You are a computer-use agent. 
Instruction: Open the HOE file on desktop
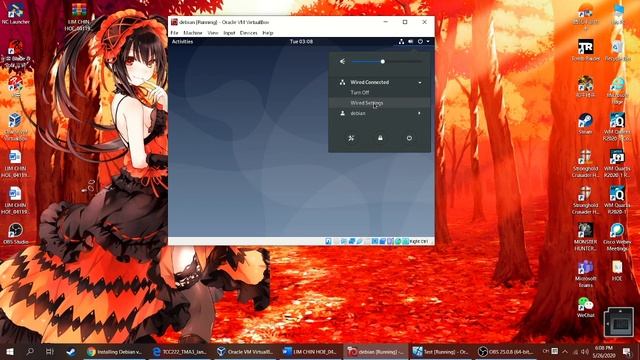[x=617, y=270]
